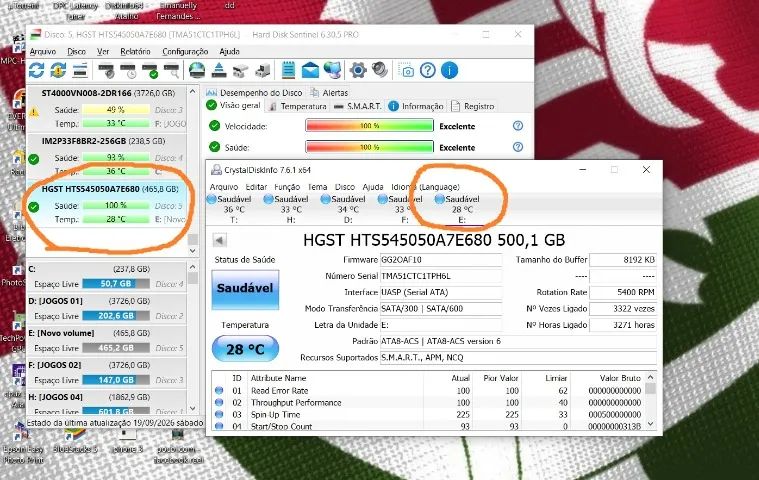This screenshot has height=480, width=759.
Task: Click the gray speaker sound icon
Action: tap(380, 71)
